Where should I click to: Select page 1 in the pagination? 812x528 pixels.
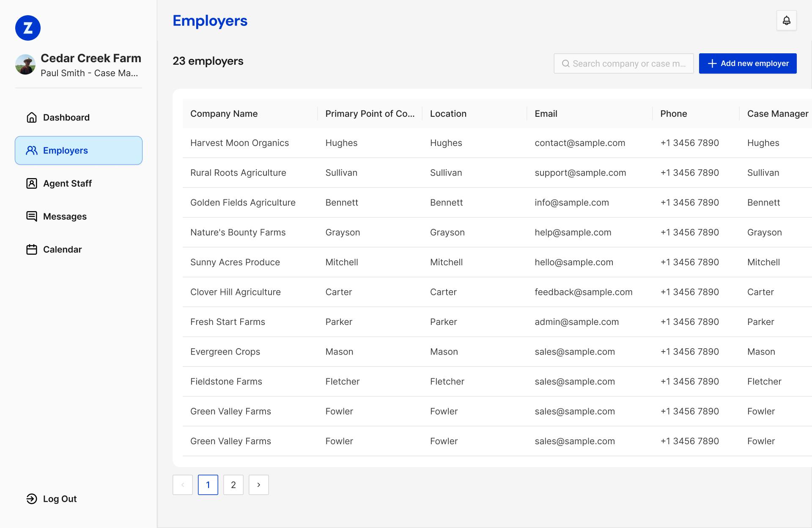(208, 485)
